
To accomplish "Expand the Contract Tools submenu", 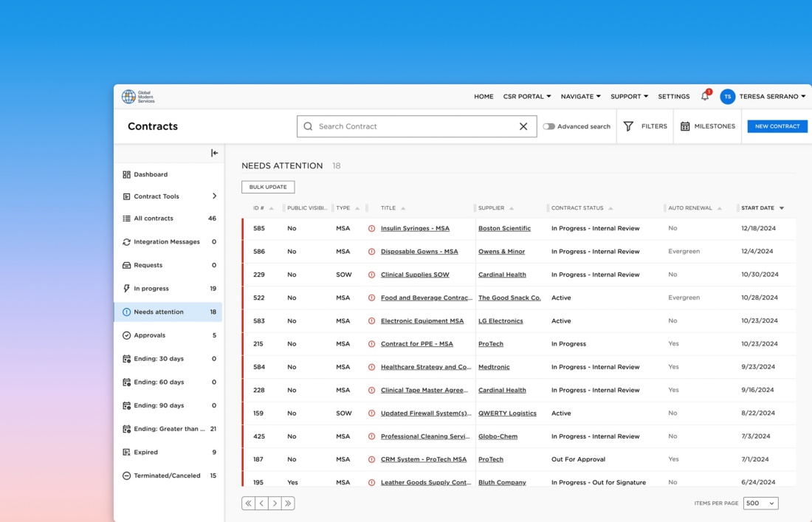I will click(214, 196).
